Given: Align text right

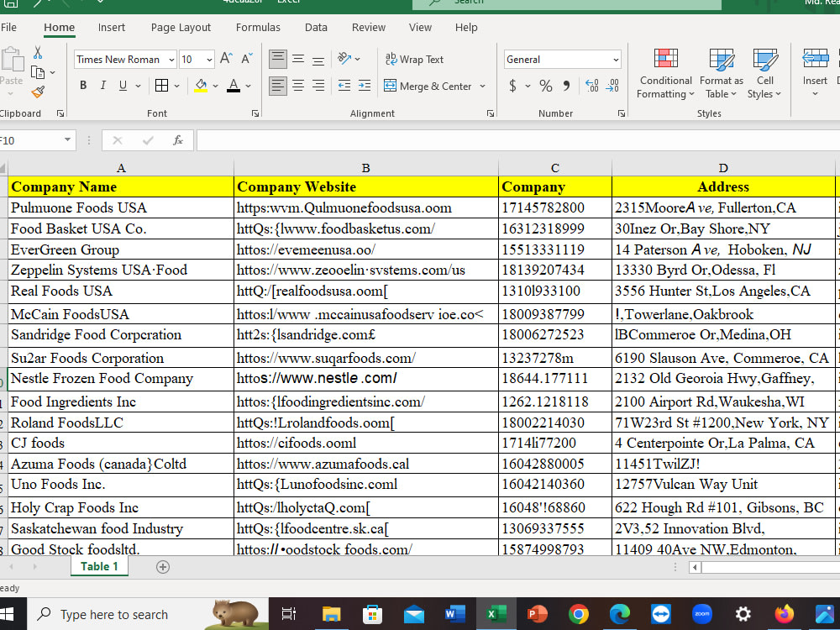Looking at the screenshot, I should [318, 86].
